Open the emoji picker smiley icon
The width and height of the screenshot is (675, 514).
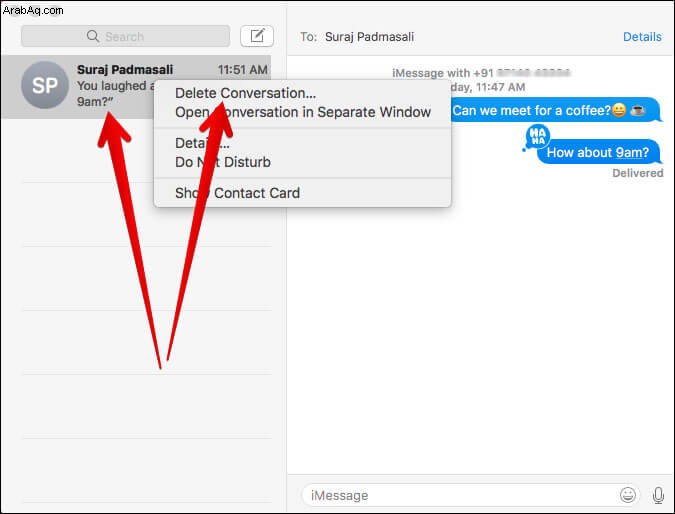point(628,495)
